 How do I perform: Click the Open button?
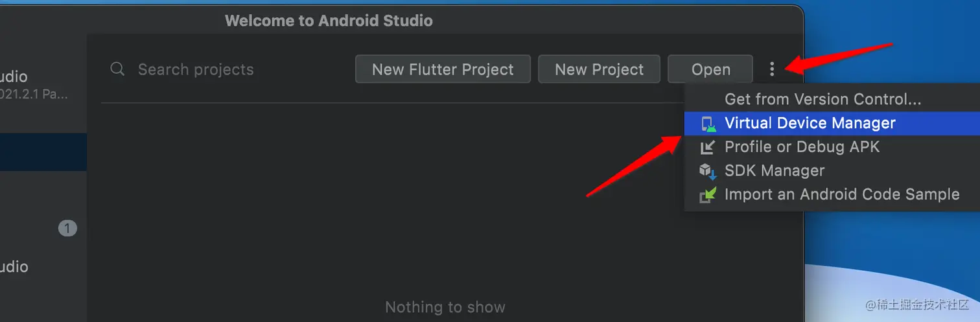pos(710,69)
